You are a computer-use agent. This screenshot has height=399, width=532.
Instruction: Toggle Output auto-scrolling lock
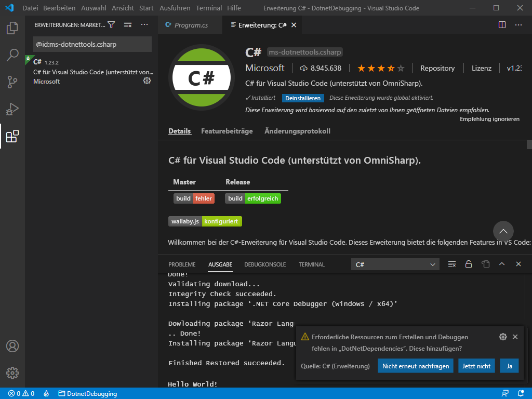pyautogui.click(x=468, y=264)
